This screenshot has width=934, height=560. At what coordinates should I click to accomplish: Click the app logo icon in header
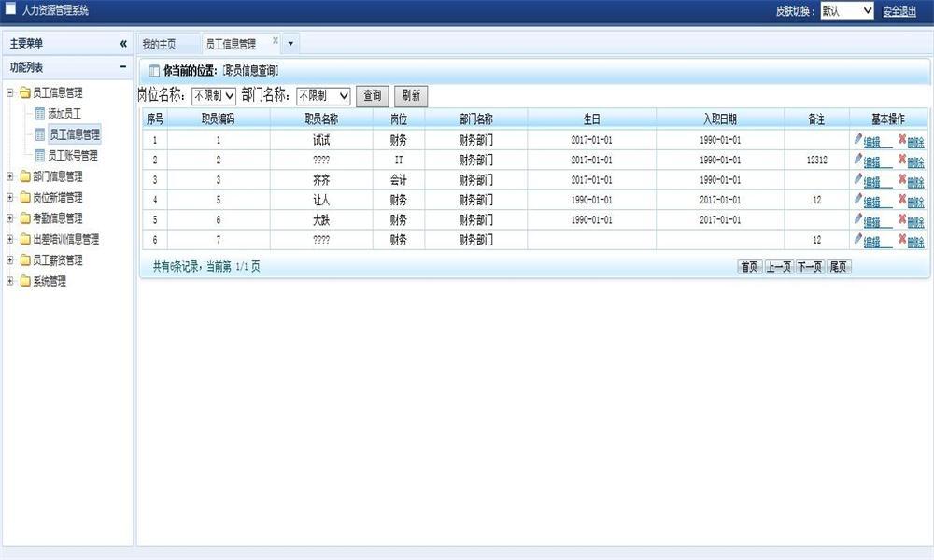10,8
